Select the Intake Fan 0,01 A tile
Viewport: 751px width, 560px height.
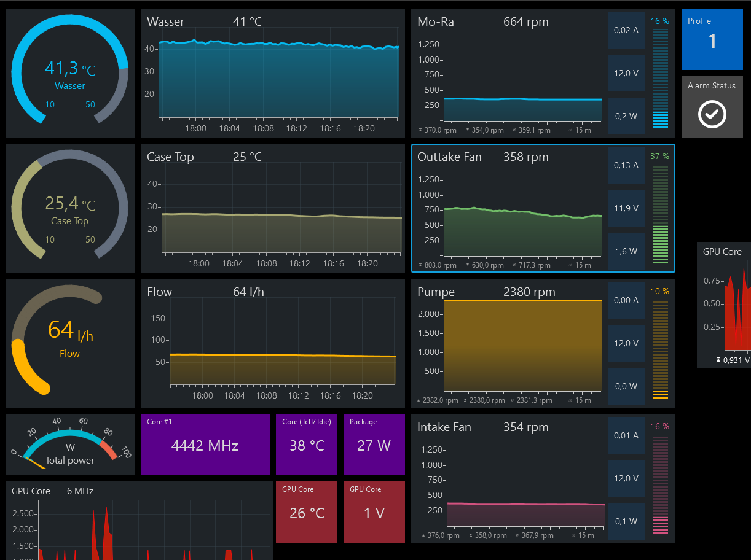(626, 435)
